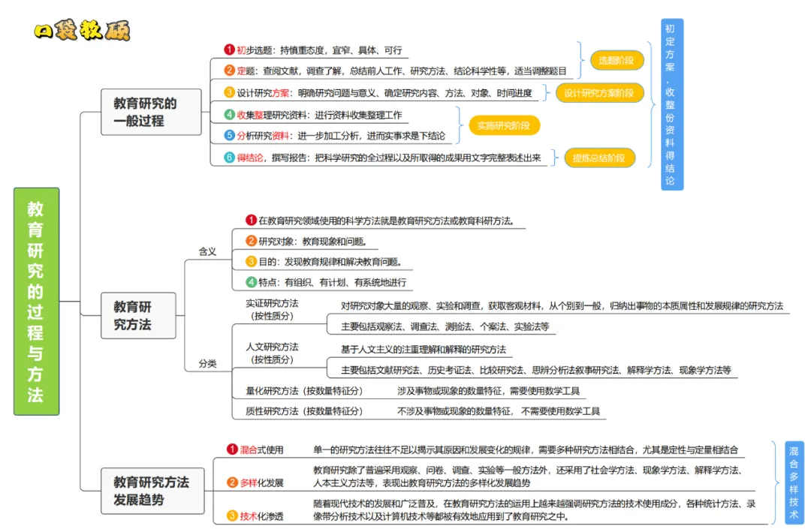Click 特点：有组织、有计划、有系统地进行

326,282
